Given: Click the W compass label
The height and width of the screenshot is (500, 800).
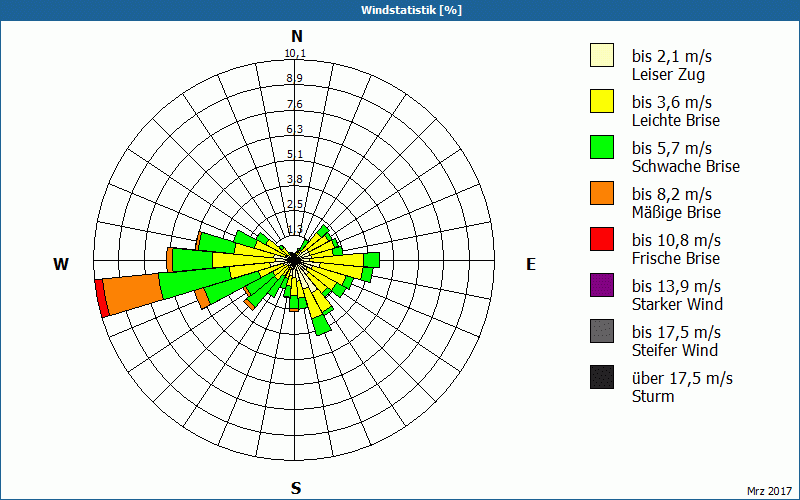Looking at the screenshot, I should coord(61,264).
